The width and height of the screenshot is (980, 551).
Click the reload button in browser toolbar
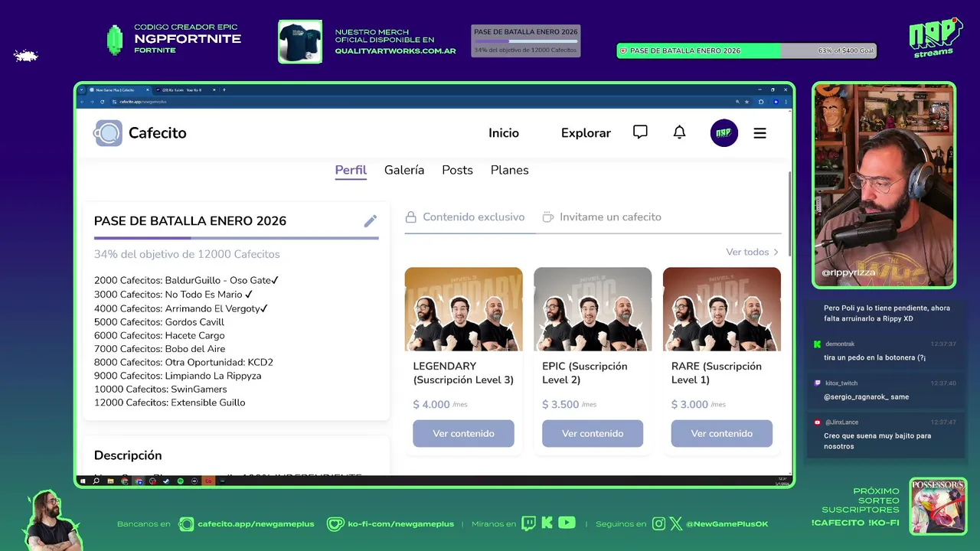point(103,102)
